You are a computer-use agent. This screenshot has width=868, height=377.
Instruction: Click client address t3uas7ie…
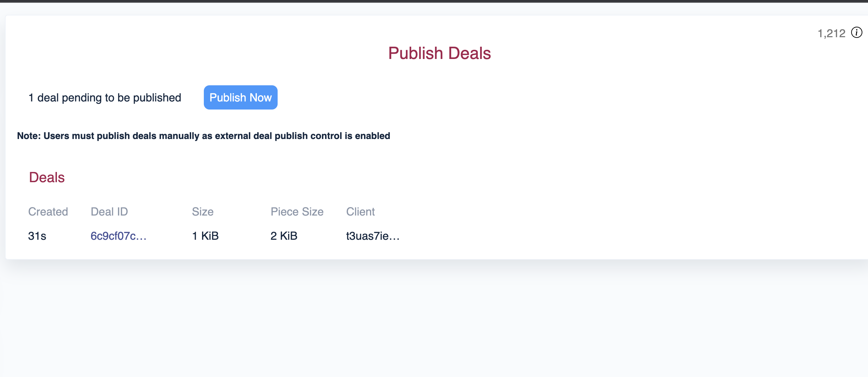click(x=373, y=236)
